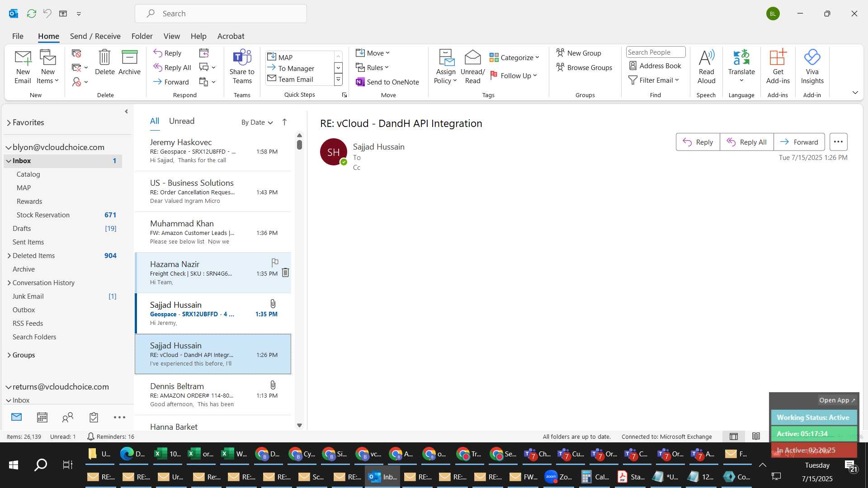Expand Conversation History folder

[x=9, y=283]
